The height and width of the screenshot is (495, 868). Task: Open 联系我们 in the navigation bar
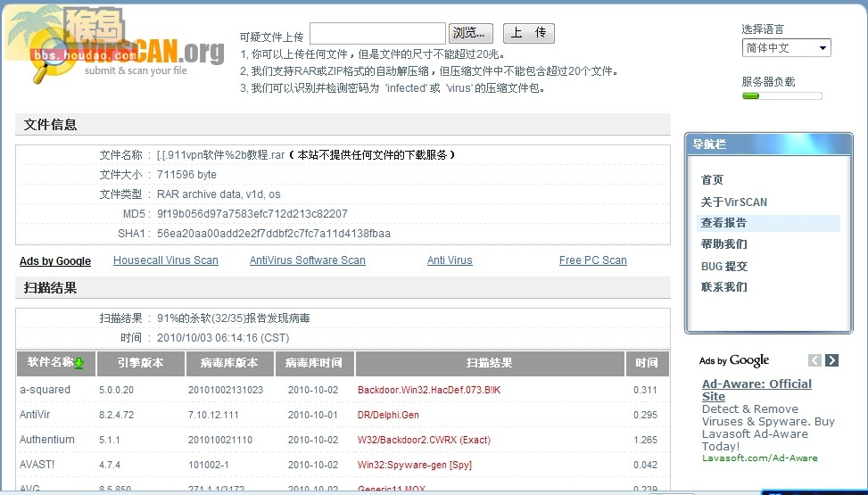click(x=724, y=287)
